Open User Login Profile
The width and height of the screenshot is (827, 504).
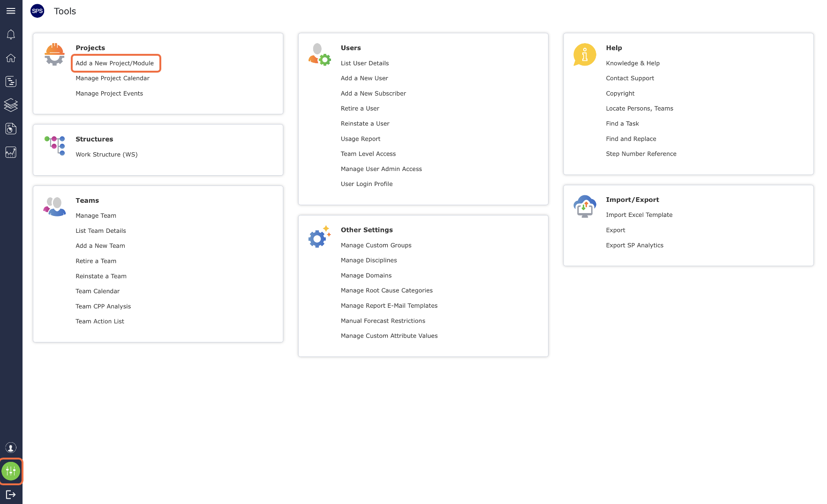pos(367,184)
